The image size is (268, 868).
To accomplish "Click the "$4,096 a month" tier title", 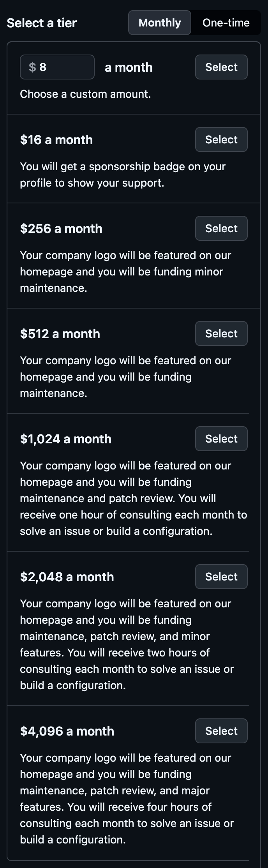I will [67, 731].
